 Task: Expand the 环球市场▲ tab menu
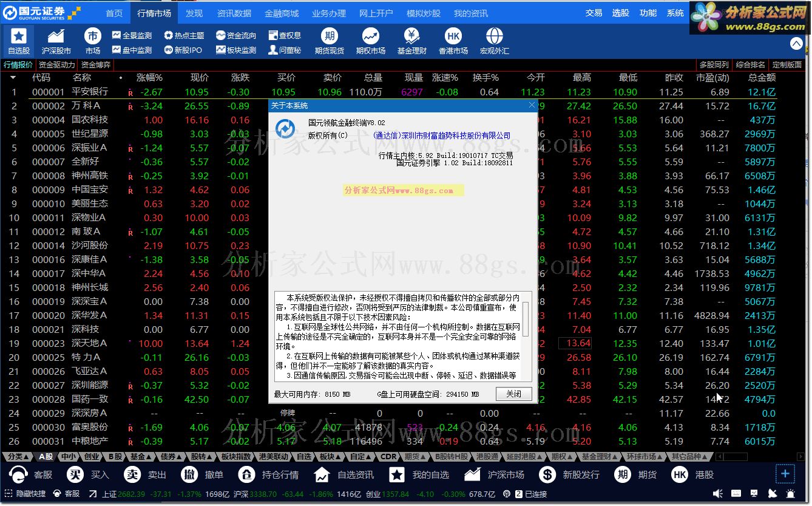click(x=645, y=457)
